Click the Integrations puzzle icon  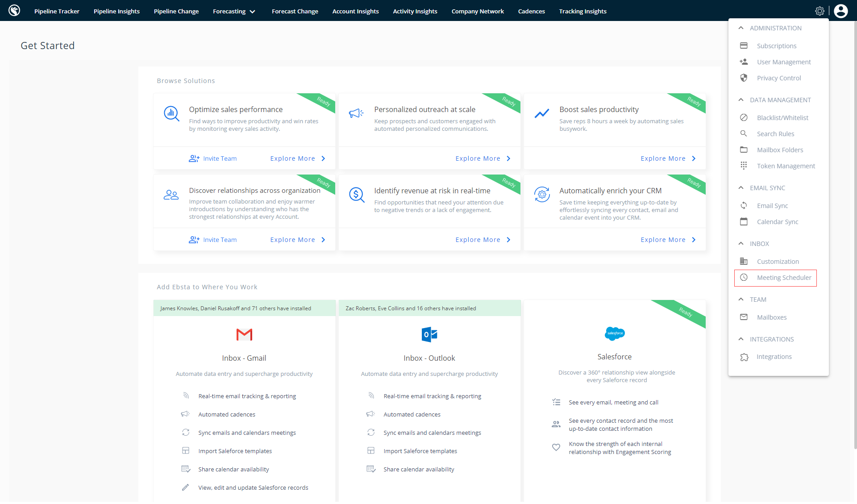point(744,357)
